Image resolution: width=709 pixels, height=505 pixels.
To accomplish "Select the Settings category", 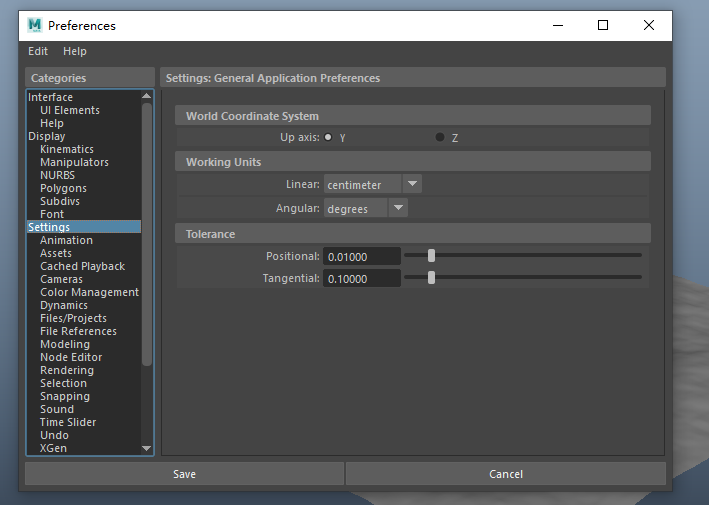I will tap(84, 227).
